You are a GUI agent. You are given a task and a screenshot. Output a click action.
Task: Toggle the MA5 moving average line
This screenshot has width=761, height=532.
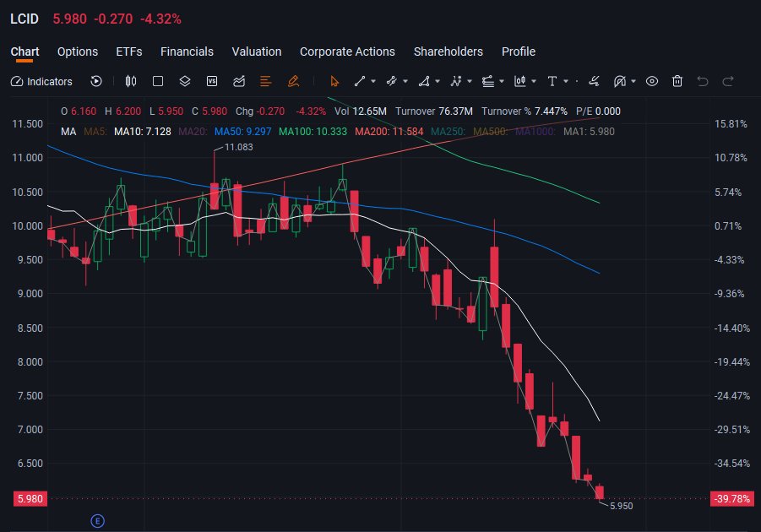pos(95,132)
